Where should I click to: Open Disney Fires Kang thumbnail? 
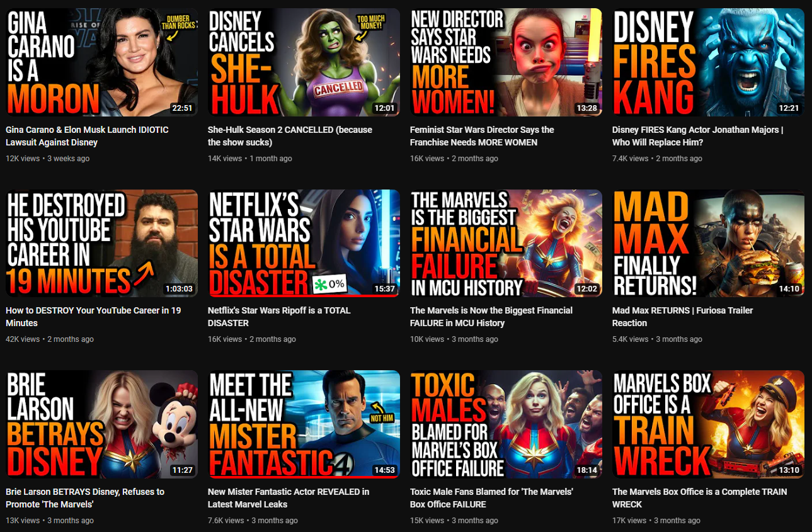(708, 62)
